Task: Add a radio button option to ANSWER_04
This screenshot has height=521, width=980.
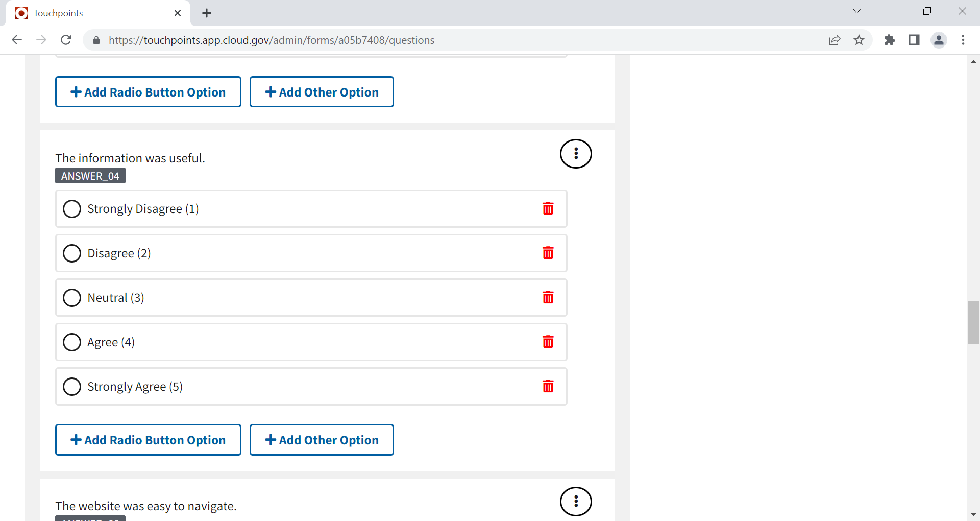Action: (x=148, y=440)
